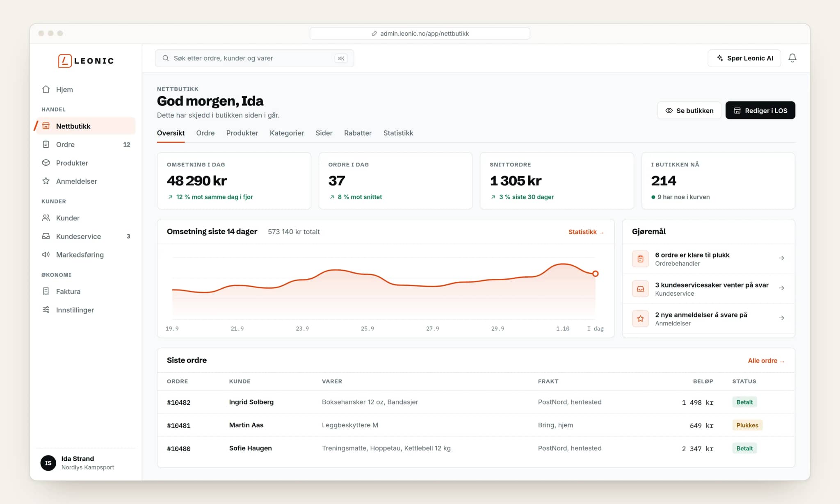Switch to the Rabatter tab
Screen dimensions: 840x504
tap(358, 133)
